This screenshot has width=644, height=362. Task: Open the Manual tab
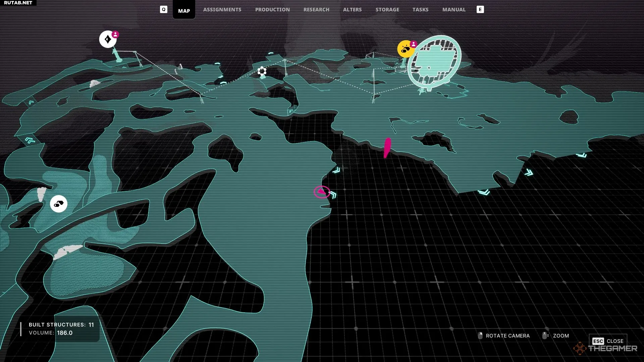454,10
